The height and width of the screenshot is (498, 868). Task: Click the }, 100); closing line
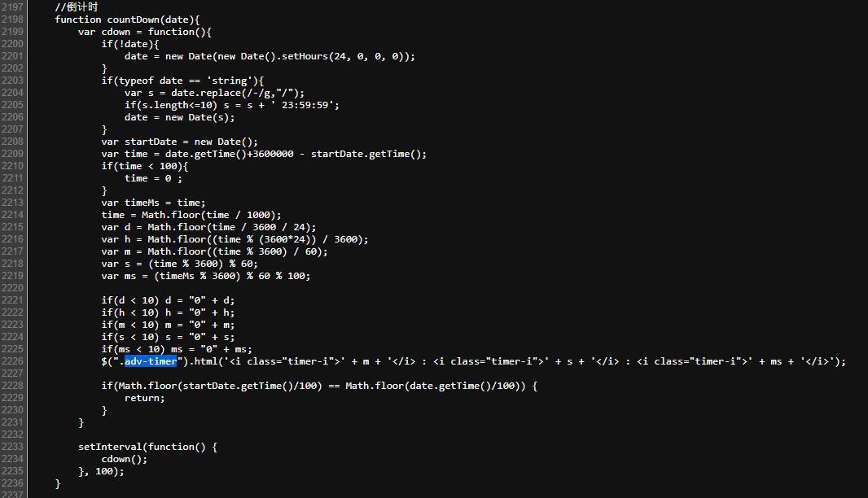tap(101, 471)
